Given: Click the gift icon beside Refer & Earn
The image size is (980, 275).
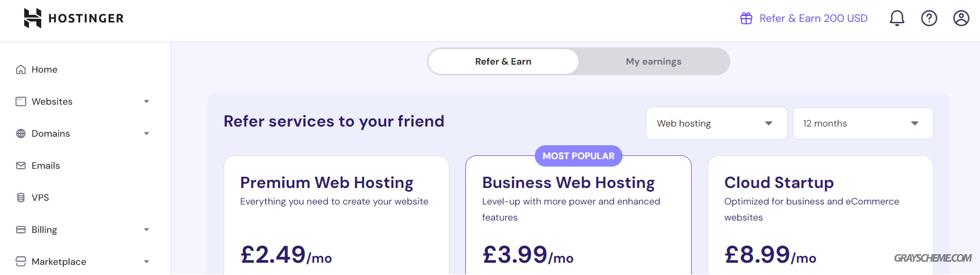Looking at the screenshot, I should 746,18.
